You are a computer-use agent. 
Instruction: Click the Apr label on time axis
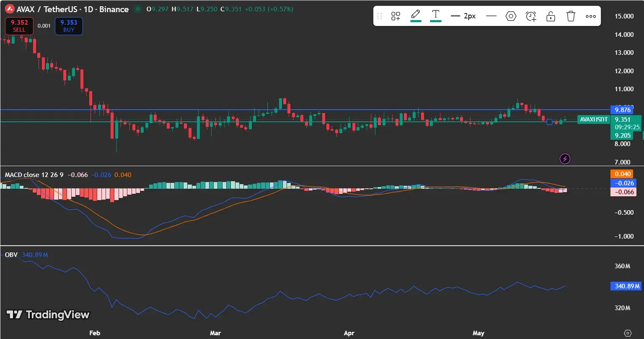(349, 333)
